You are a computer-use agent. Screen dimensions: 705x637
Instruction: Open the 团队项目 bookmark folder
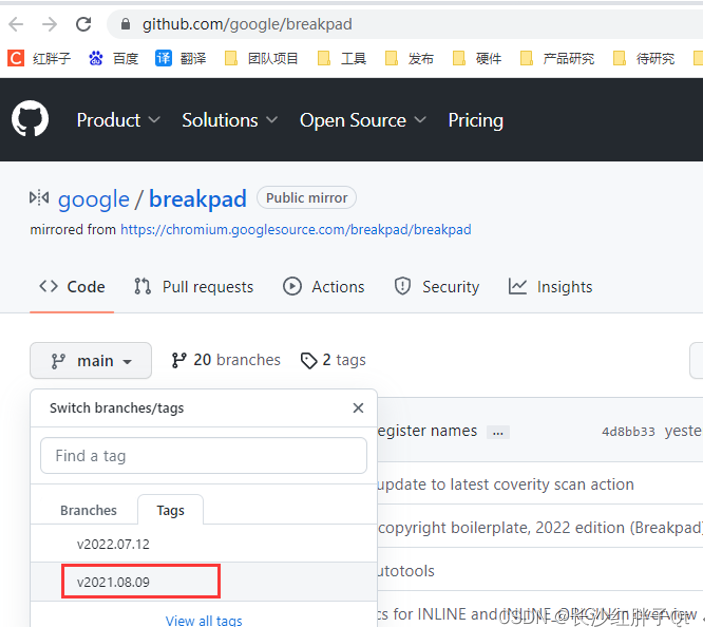click(262, 58)
